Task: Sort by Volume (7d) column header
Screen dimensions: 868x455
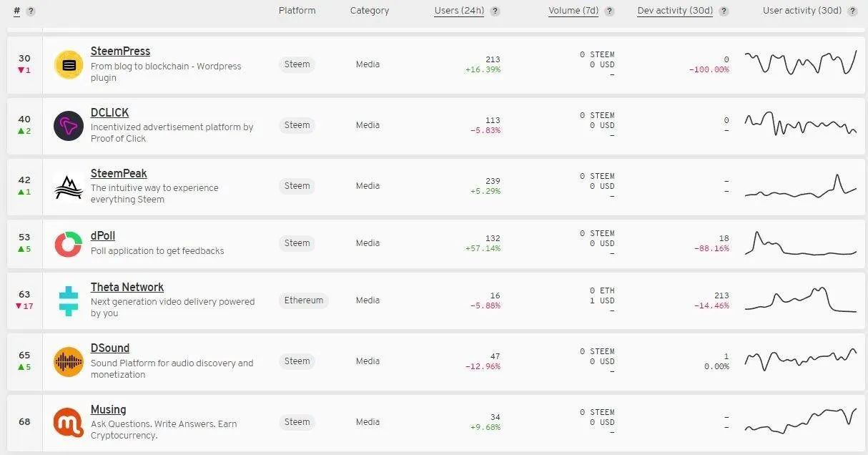Action: 573,11
